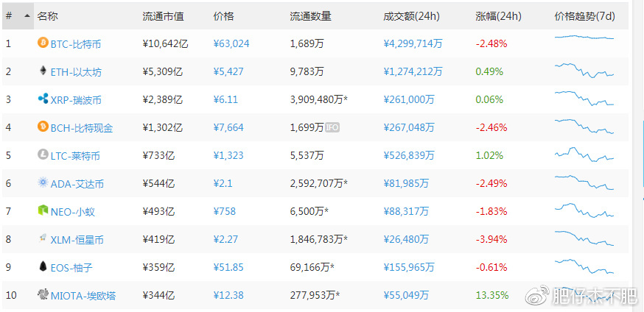
Task: Click the XLM 7-day trend chart
Action: [584, 238]
